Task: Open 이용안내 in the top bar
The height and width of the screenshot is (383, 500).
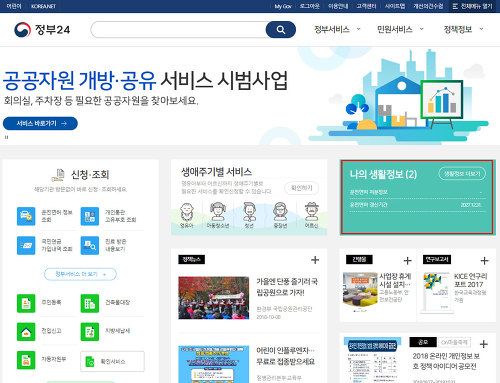Action: [338, 6]
